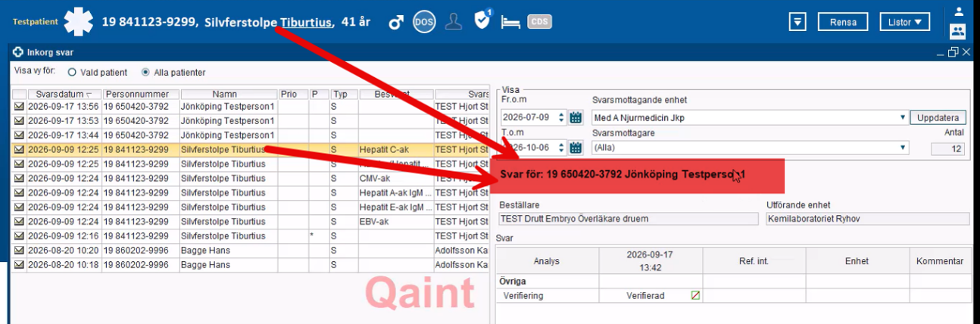Click envelope icon on 2026-08-20 10:20 row
The height and width of the screenshot is (324, 980).
pos(19,251)
